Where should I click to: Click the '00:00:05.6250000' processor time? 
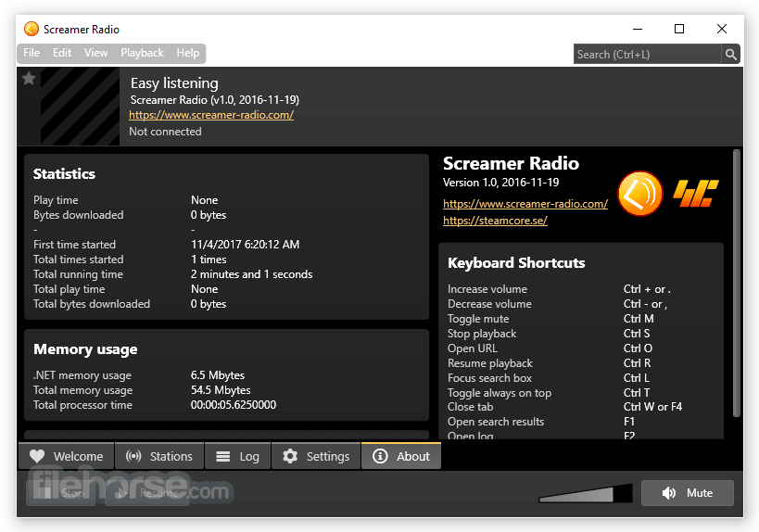(x=234, y=405)
